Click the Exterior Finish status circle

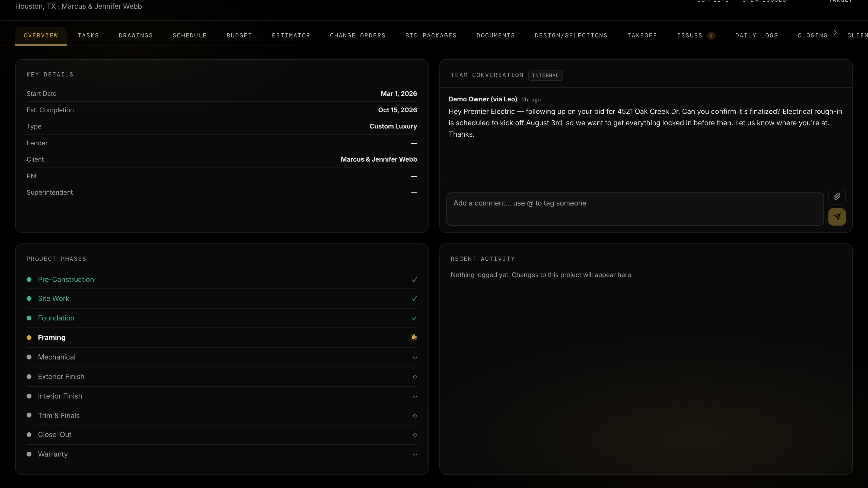[x=415, y=377]
